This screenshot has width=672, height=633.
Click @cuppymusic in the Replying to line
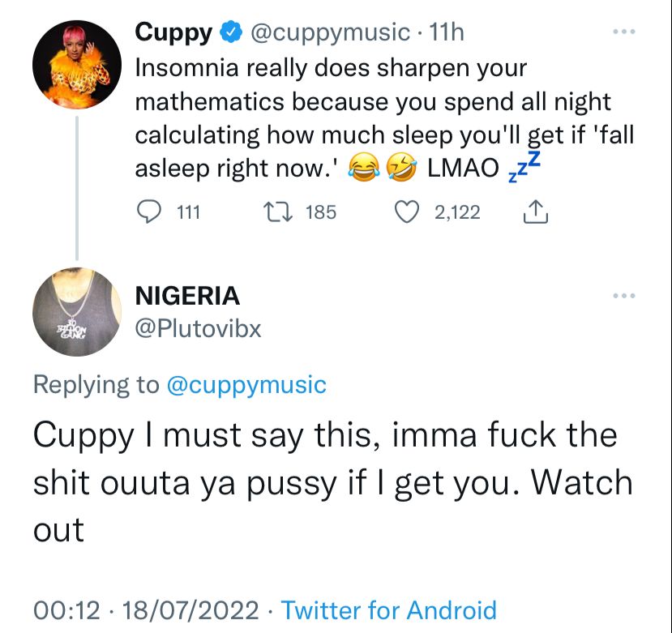(x=246, y=385)
